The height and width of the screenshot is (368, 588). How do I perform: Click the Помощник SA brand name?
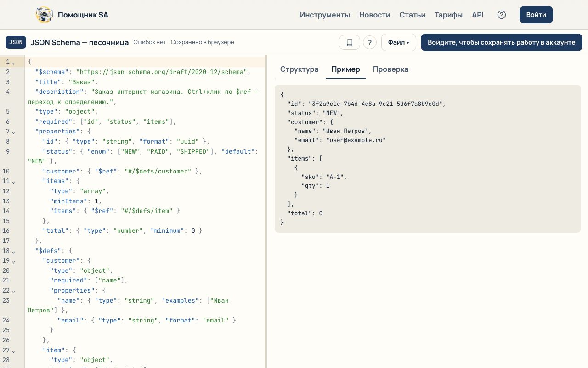(x=83, y=15)
